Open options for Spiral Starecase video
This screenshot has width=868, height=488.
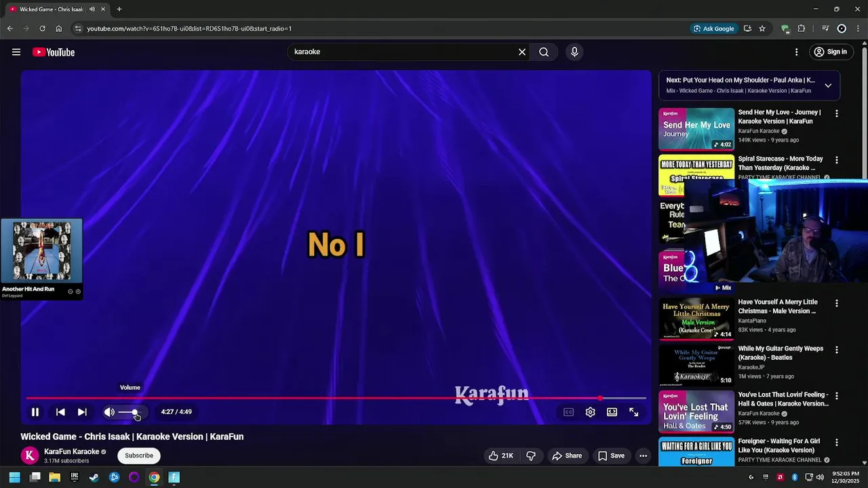[x=837, y=160]
